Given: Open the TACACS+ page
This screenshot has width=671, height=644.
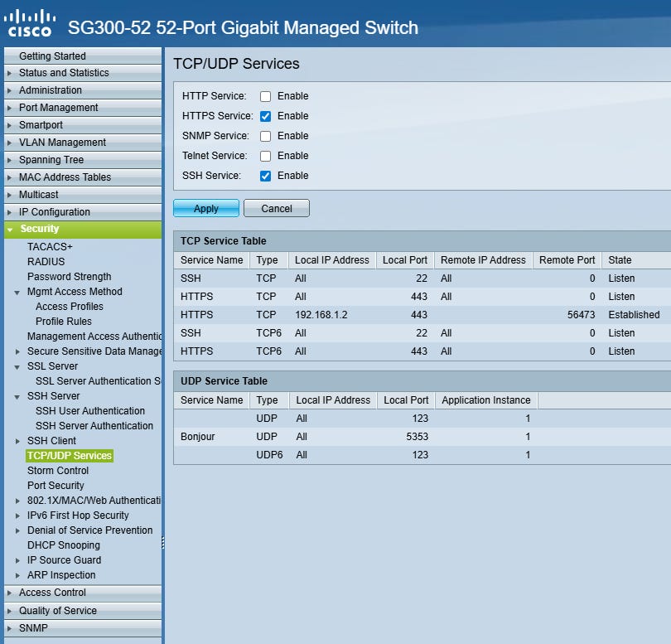Looking at the screenshot, I should click(50, 247).
